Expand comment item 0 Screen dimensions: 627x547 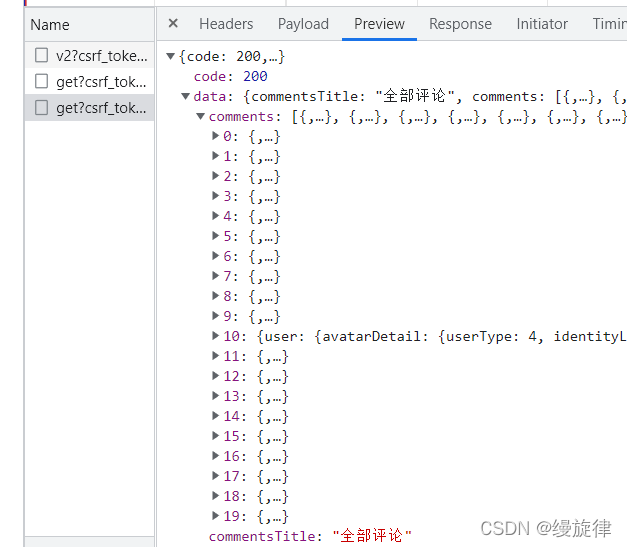(216, 136)
